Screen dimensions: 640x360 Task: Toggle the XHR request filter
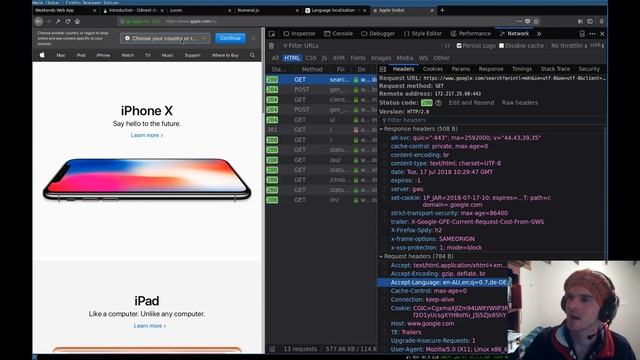coord(339,58)
